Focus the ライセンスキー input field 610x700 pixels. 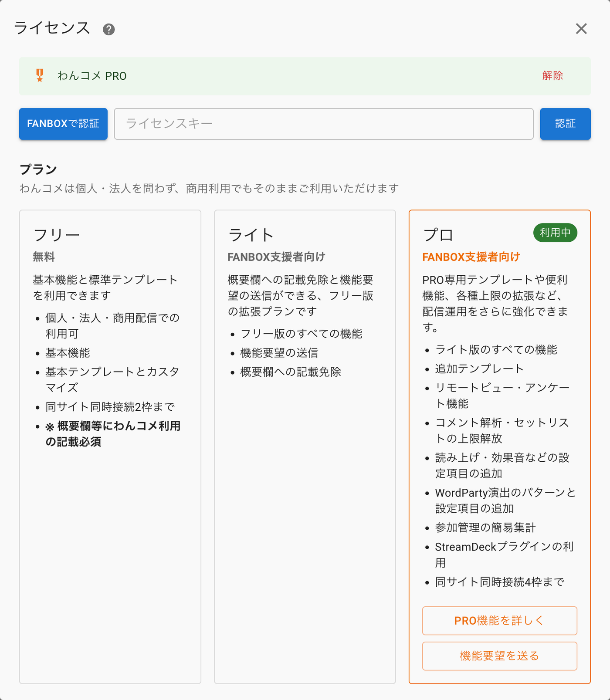(x=324, y=124)
